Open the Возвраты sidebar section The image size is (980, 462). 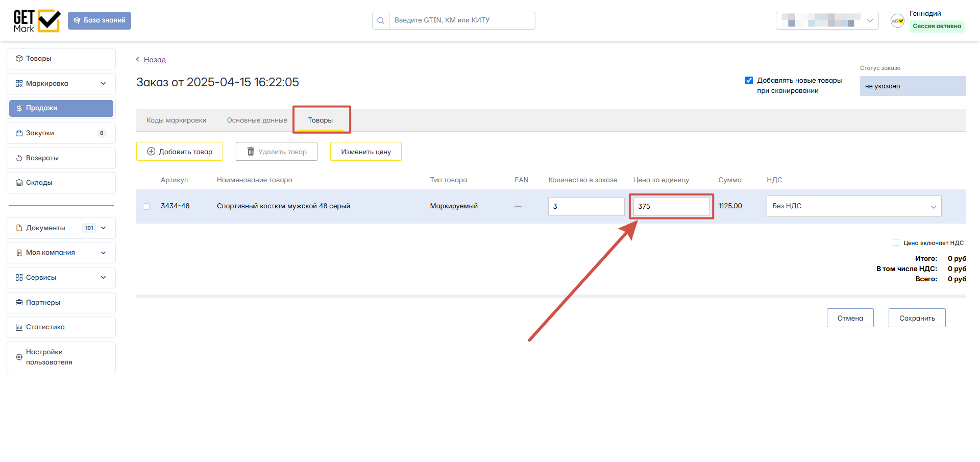(61, 158)
